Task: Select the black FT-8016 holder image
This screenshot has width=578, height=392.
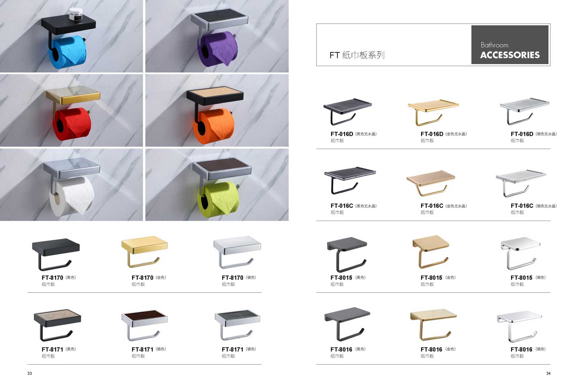Action: [x=347, y=324]
